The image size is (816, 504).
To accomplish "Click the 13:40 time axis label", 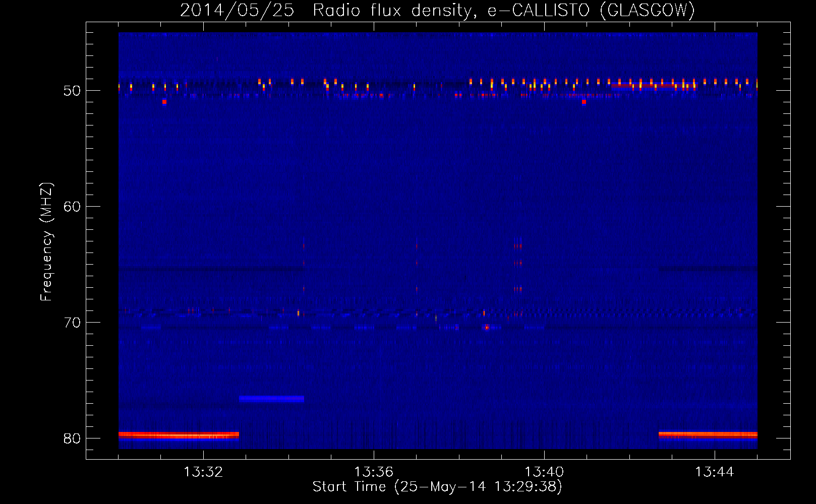I will point(544,472).
